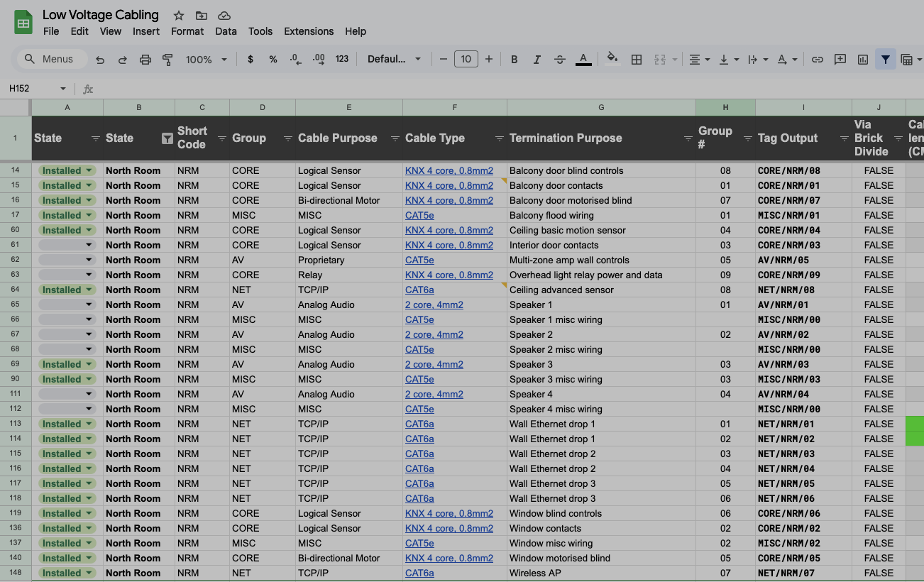The height and width of the screenshot is (582, 924).
Task: Select the Paint format tool
Action: 168,60
